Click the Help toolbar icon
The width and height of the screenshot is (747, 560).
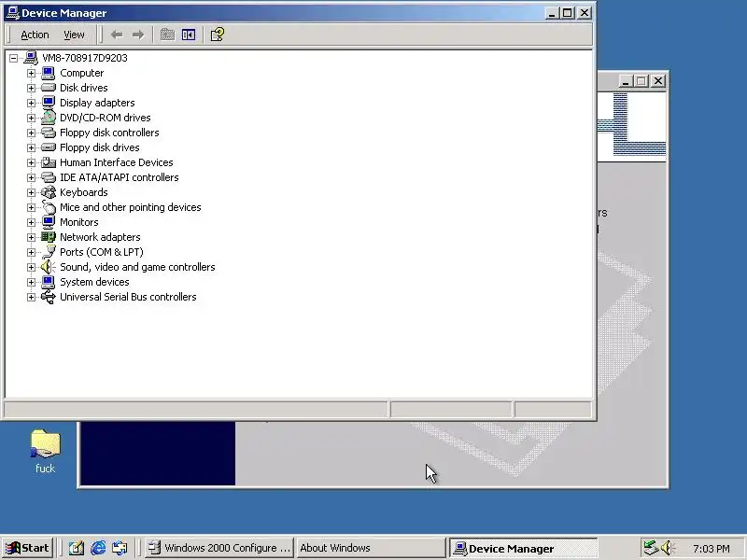[x=218, y=35]
